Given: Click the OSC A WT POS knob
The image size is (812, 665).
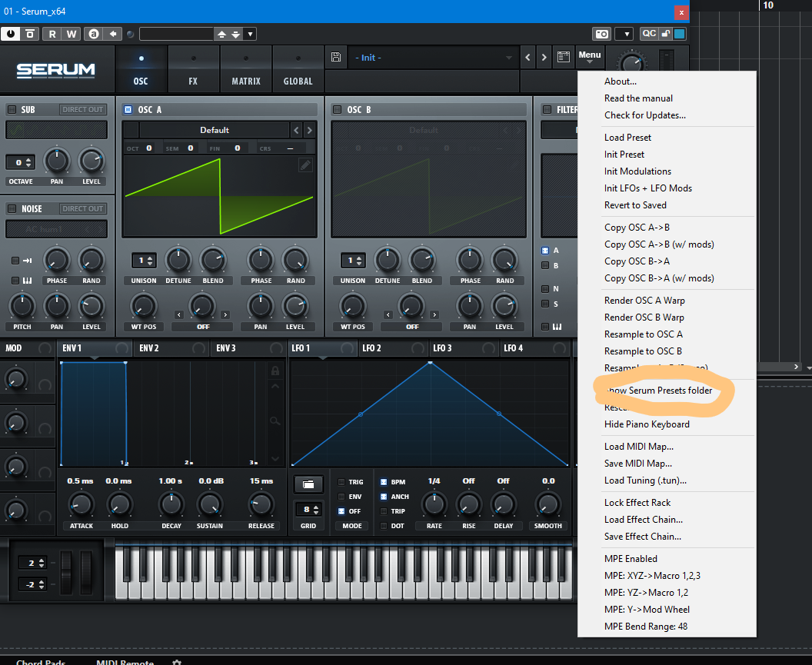Looking at the screenshot, I should pyautogui.click(x=144, y=306).
